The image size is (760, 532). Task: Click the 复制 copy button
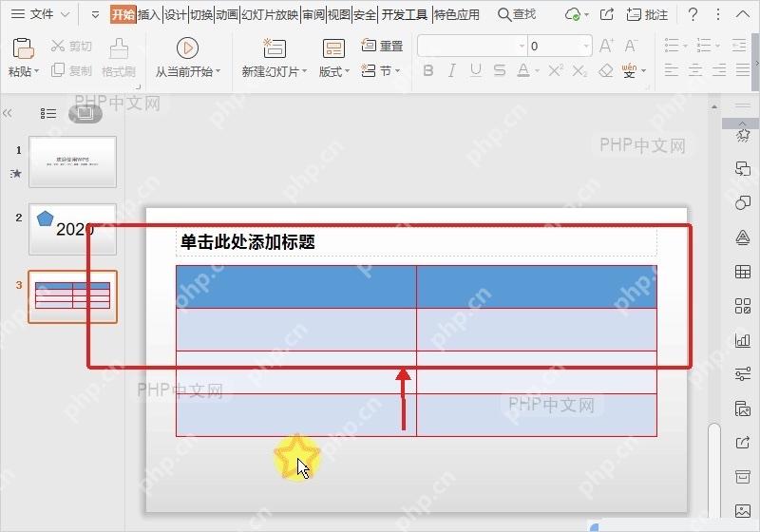(x=71, y=70)
